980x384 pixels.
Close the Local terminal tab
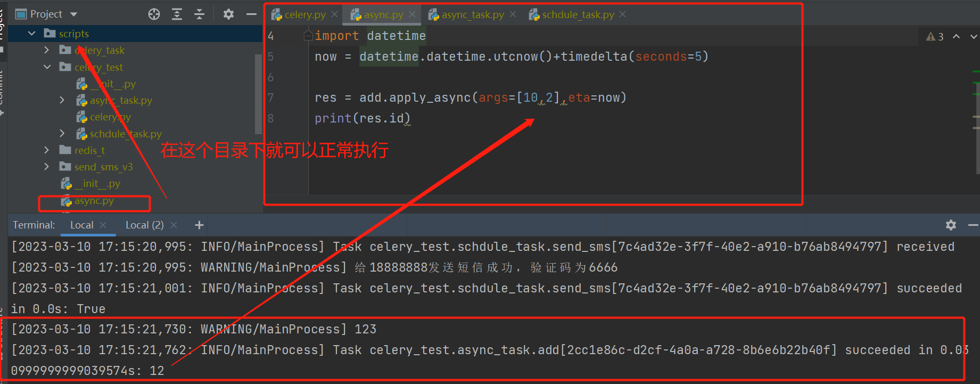tap(103, 225)
